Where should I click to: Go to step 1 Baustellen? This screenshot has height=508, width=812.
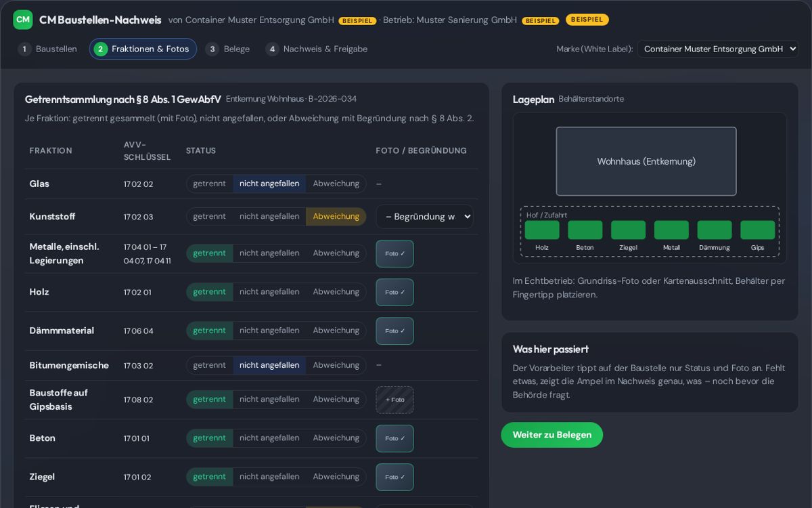(x=48, y=49)
